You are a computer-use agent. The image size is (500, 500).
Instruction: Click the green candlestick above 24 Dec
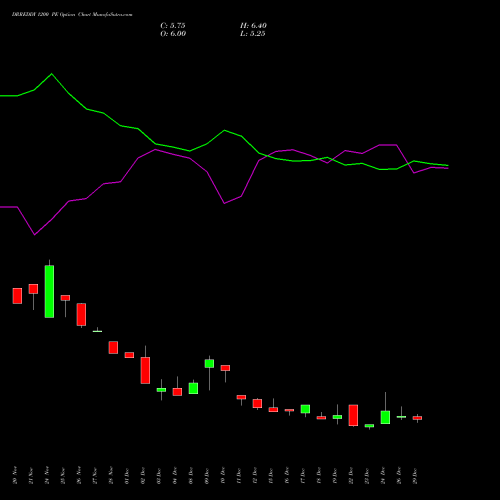(385, 417)
